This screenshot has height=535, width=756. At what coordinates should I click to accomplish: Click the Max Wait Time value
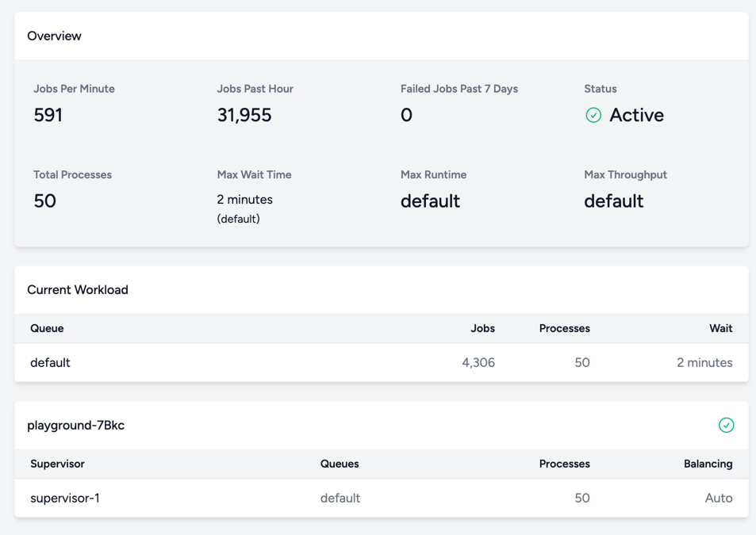point(245,209)
